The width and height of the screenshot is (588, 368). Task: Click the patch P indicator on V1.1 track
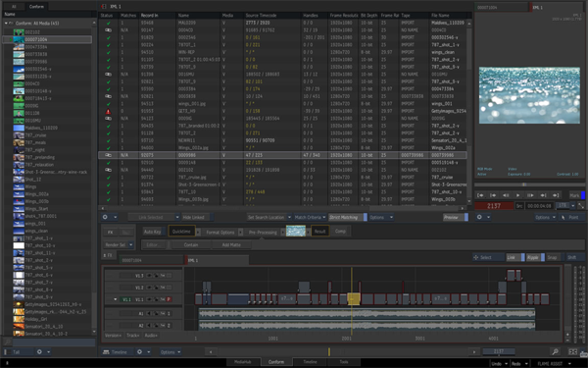pos(169,299)
